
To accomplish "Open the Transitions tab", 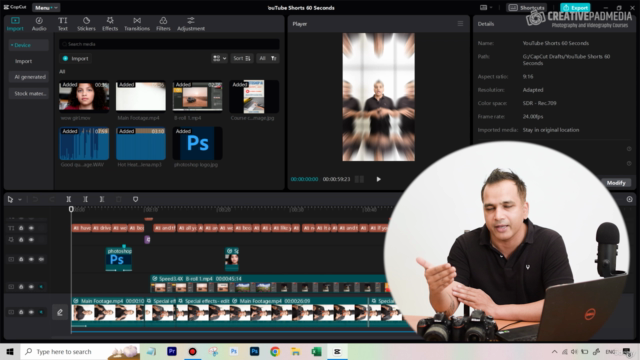I will pos(137,24).
